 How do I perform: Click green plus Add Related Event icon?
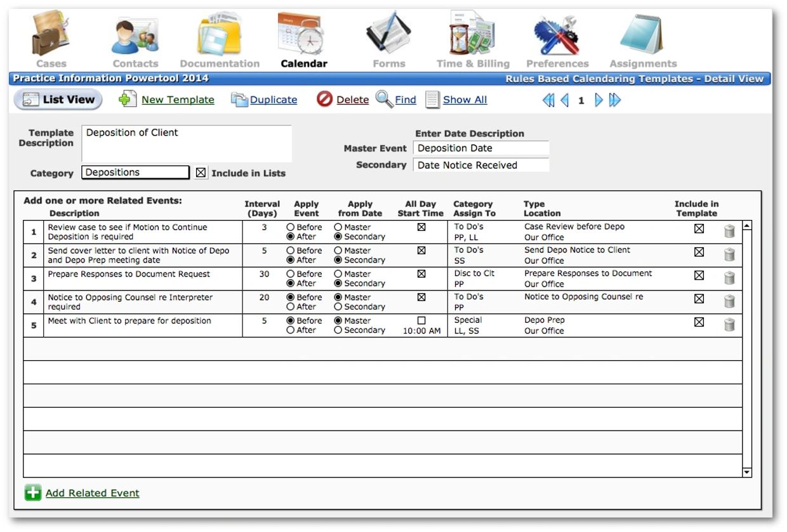(x=33, y=493)
